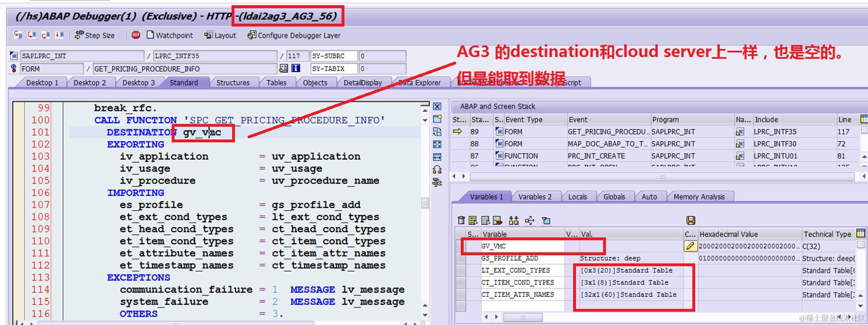Switch to the Locals tab
868x325 pixels.
(x=577, y=197)
